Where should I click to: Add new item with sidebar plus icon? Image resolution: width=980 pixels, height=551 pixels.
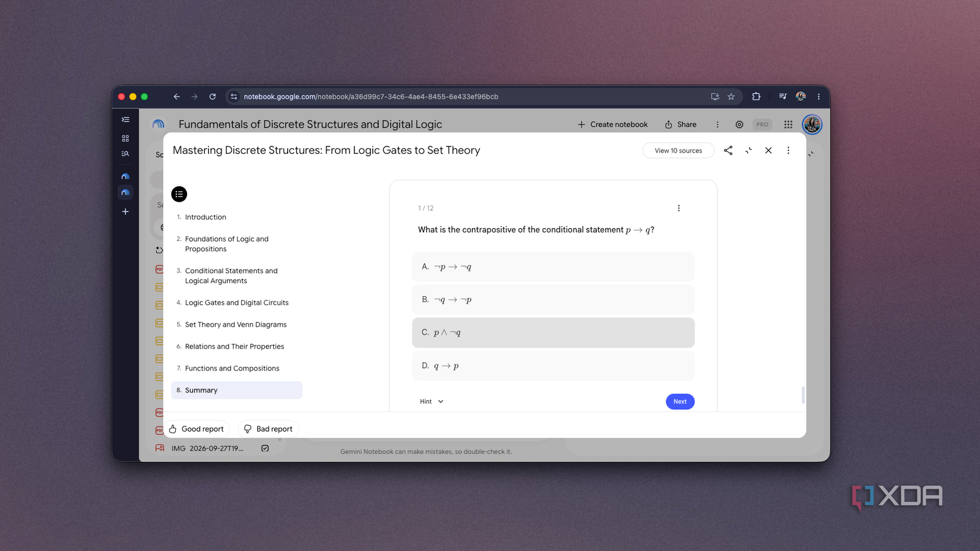pyautogui.click(x=125, y=211)
